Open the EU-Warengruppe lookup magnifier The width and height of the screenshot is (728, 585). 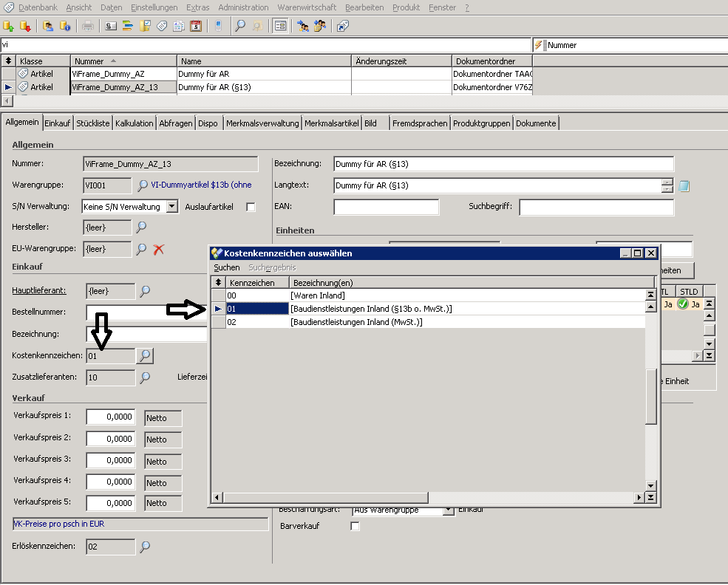142,249
